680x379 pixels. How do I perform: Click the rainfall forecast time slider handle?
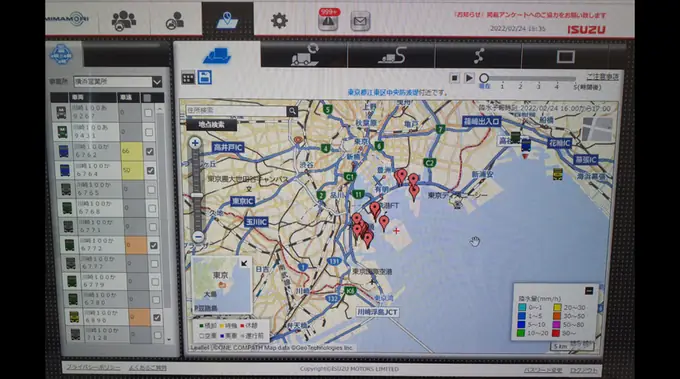point(484,78)
